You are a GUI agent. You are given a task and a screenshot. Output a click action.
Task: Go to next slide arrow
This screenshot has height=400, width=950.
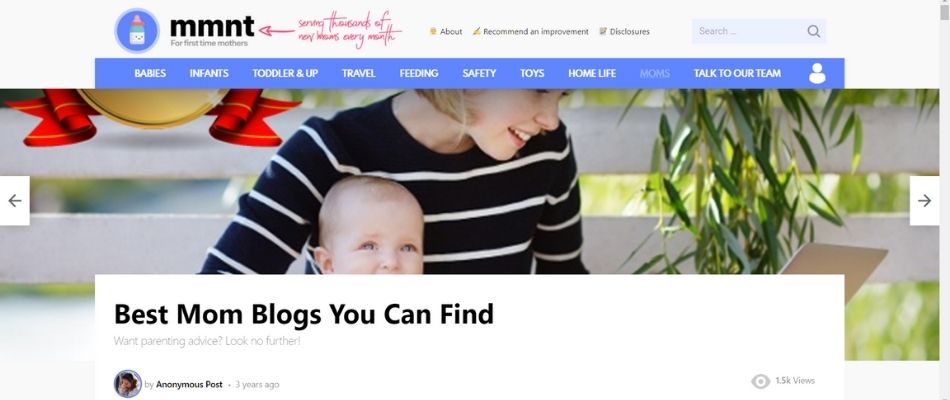[x=924, y=201]
